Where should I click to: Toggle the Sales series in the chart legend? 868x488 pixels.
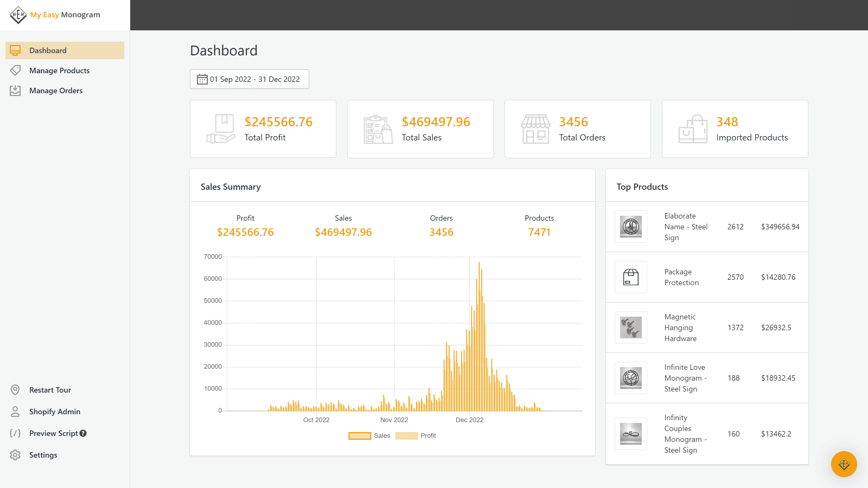[360, 435]
